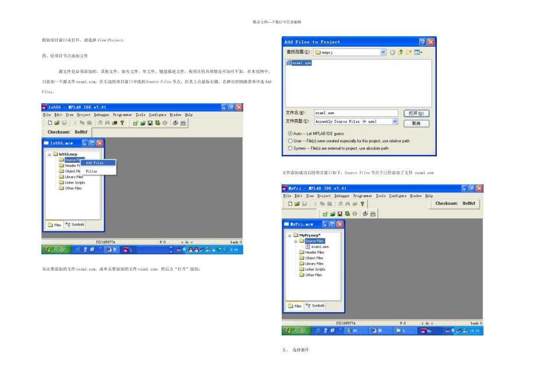The image size is (554, 392).
Task: Click New File icon in ls555 MPLAB toolbar
Action: point(50,123)
